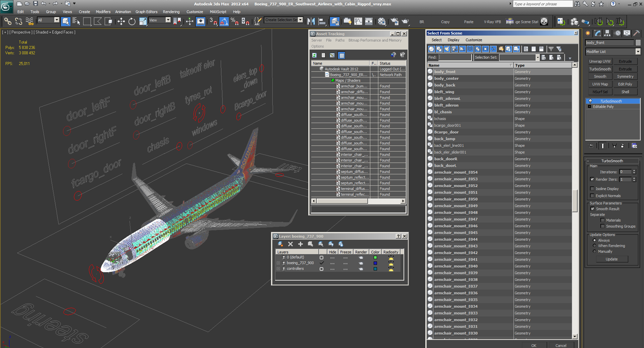This screenshot has width=644, height=348.
Task: Switch Asset Tracking to table view icon
Action: [x=342, y=55]
